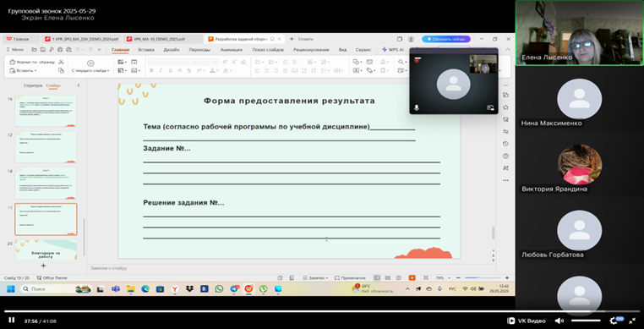Switch to VPR_MA-10_DEMO_2025.pdf tab
644x329 pixels.
pos(162,39)
